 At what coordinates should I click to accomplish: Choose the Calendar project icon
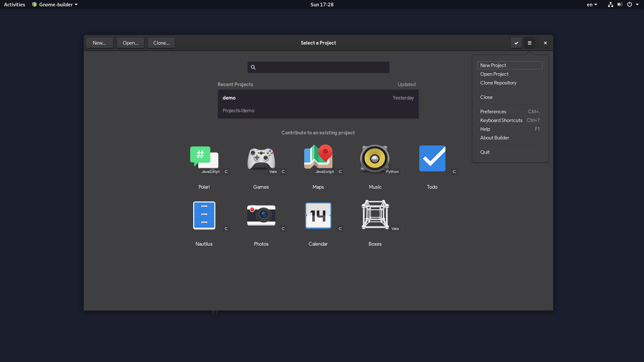point(318,216)
